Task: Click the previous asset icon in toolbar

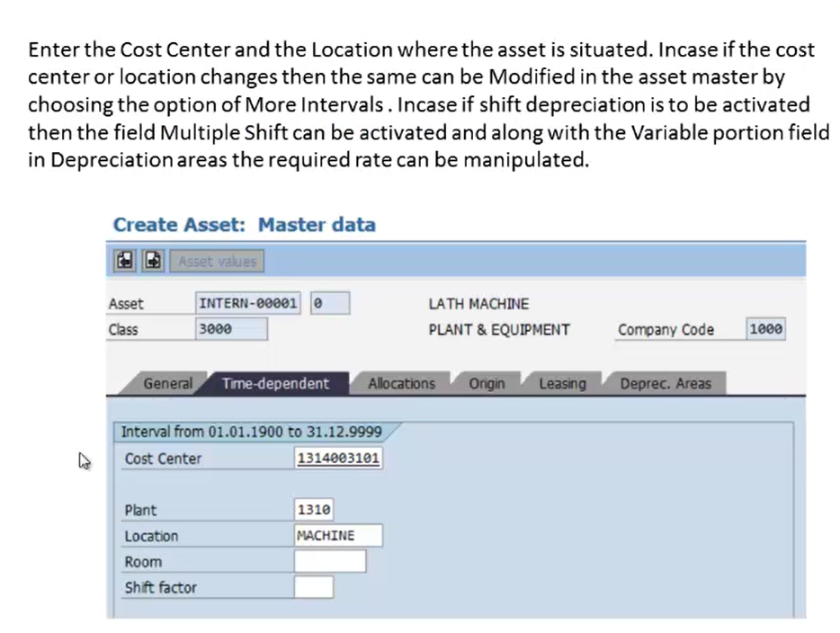Action: tap(125, 261)
